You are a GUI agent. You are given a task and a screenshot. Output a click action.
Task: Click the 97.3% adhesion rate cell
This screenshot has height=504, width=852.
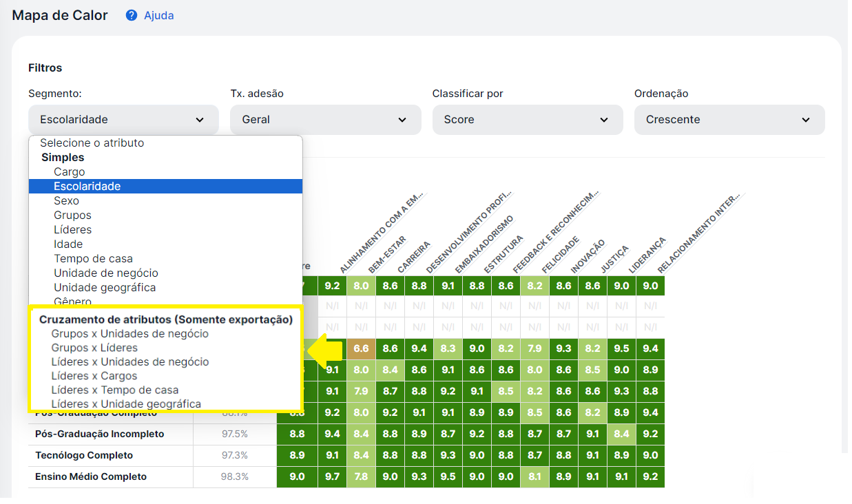[x=235, y=456]
